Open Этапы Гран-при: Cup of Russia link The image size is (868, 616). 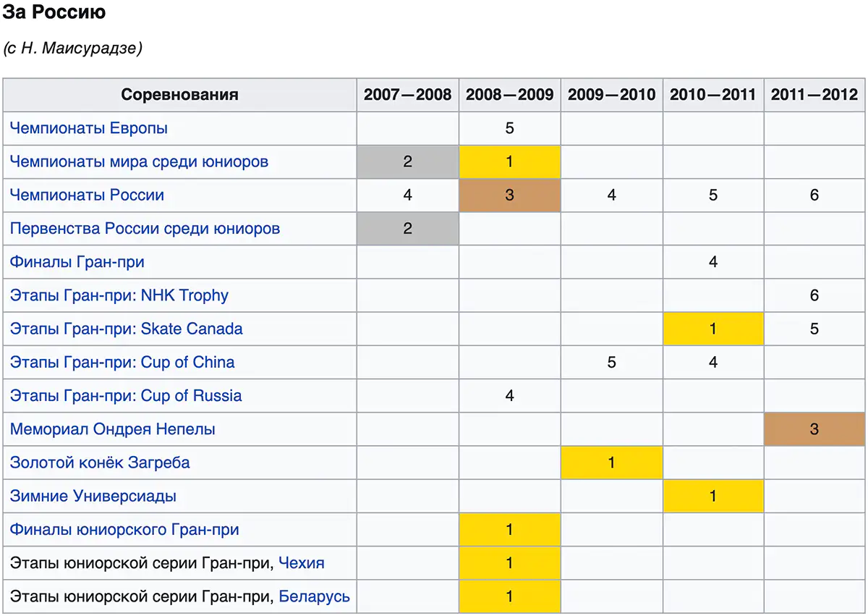coord(126,396)
